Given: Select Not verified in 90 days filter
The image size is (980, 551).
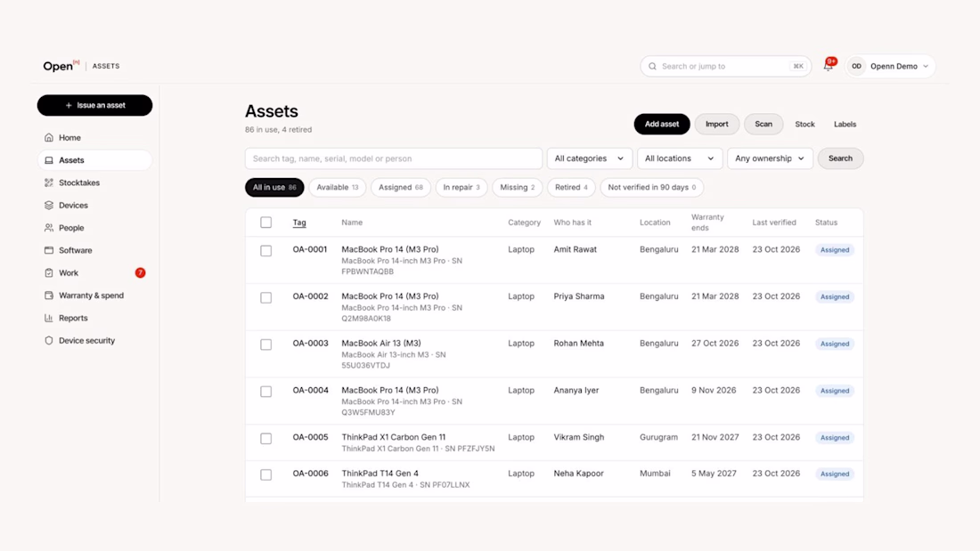Looking at the screenshot, I should 652,188.
